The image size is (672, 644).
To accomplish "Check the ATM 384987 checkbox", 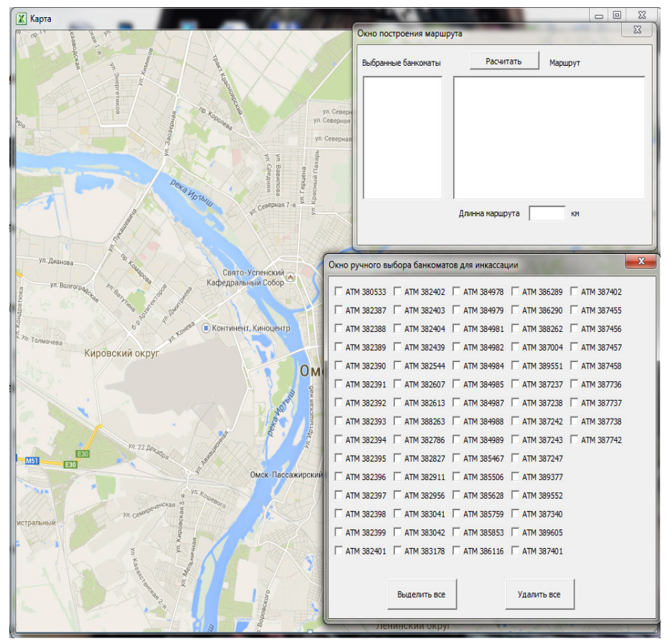I will pos(457,403).
